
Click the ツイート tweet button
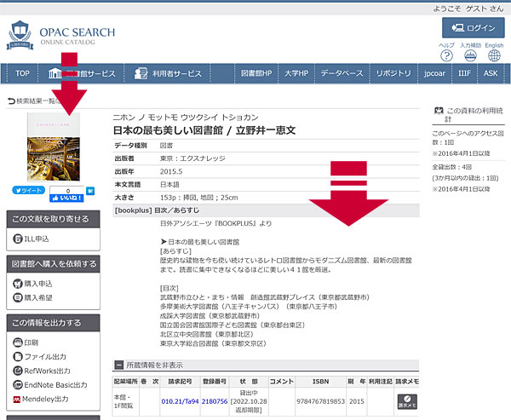tap(29, 190)
